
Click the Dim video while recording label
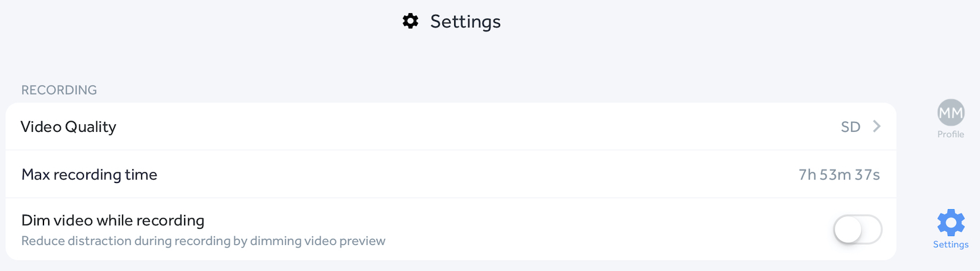(x=113, y=220)
